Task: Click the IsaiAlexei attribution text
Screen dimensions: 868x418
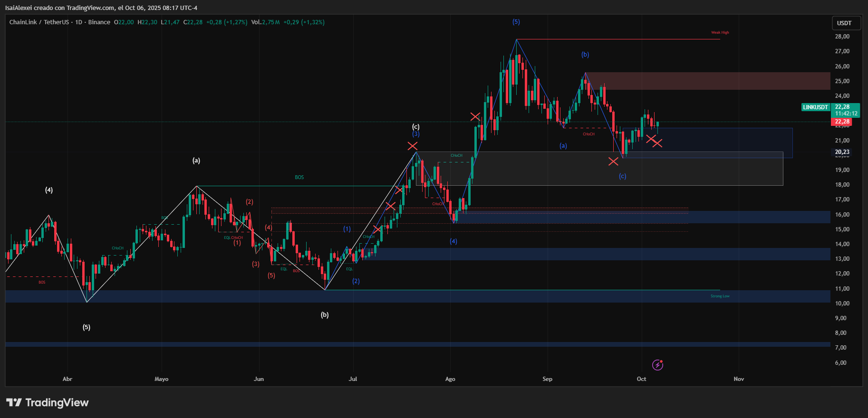Action: [x=101, y=8]
